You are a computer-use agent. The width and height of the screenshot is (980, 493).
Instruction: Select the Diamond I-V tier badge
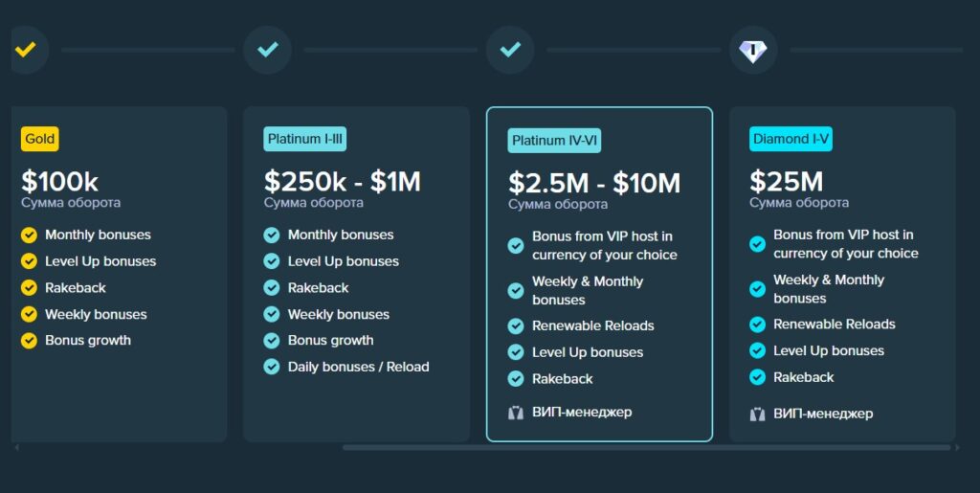click(791, 139)
